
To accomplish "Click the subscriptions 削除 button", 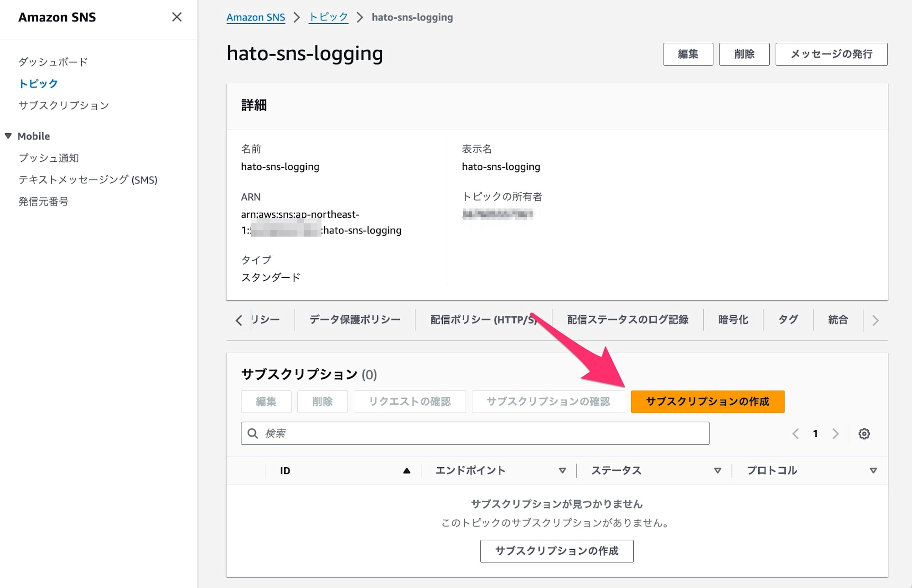I will tap(322, 402).
